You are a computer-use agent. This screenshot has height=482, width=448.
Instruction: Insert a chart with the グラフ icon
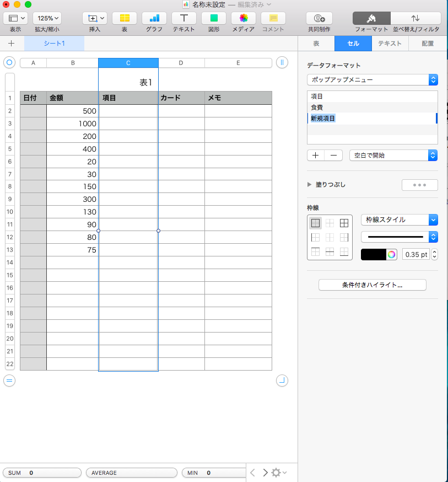(x=153, y=19)
